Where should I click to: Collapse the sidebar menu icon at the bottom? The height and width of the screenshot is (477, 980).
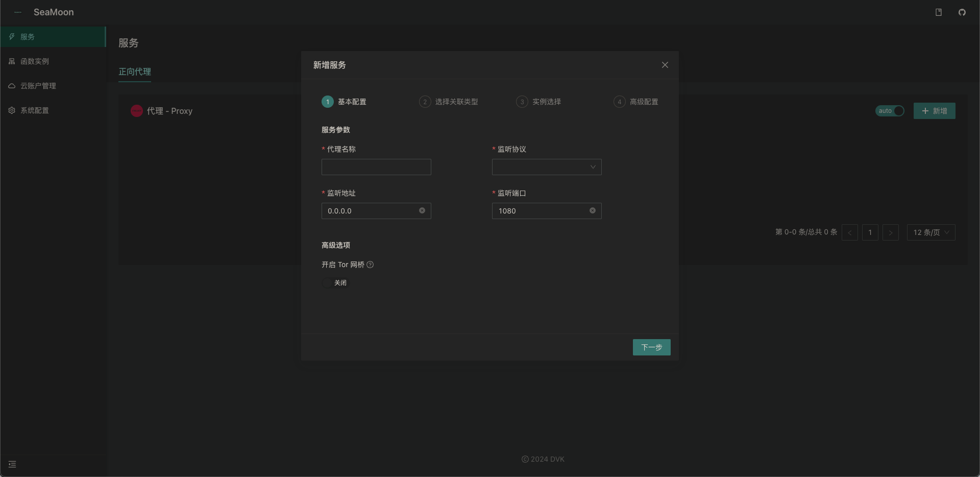(12, 464)
